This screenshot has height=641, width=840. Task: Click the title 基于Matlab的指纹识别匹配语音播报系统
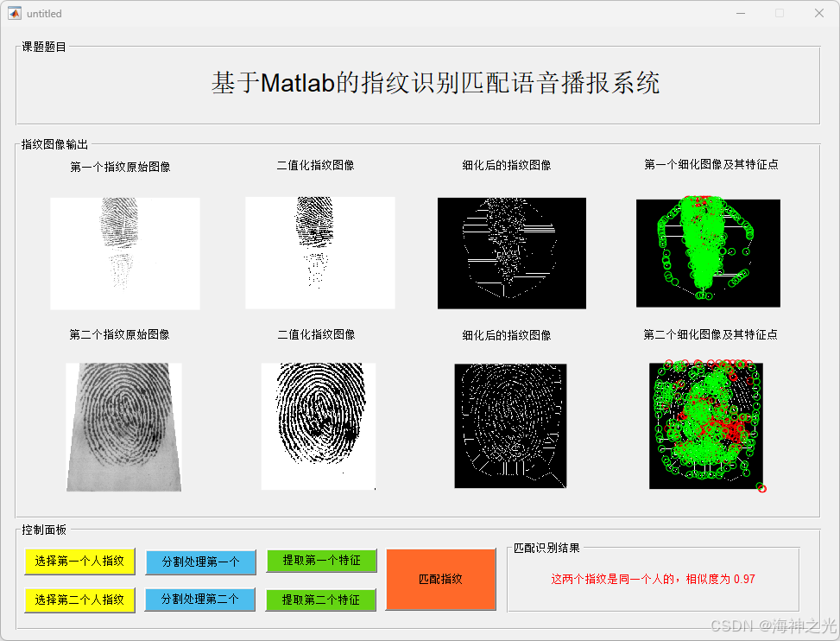tap(435, 83)
